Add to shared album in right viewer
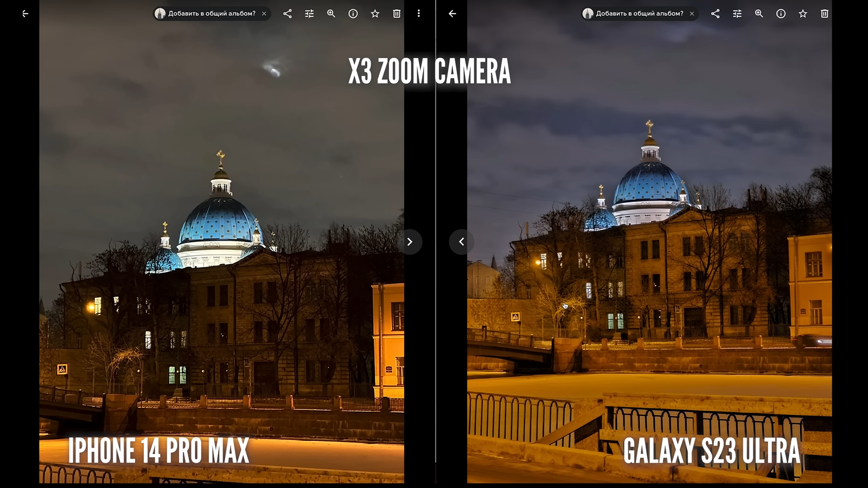This screenshot has height=488, width=868. click(x=640, y=14)
